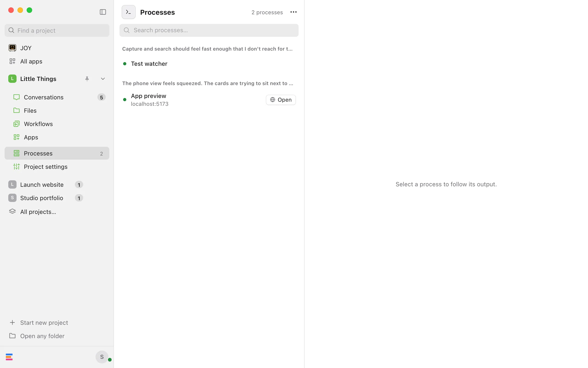Screen dimensions: 588x368
Task: Collapse the Little Things project chevron
Action: click(x=103, y=79)
